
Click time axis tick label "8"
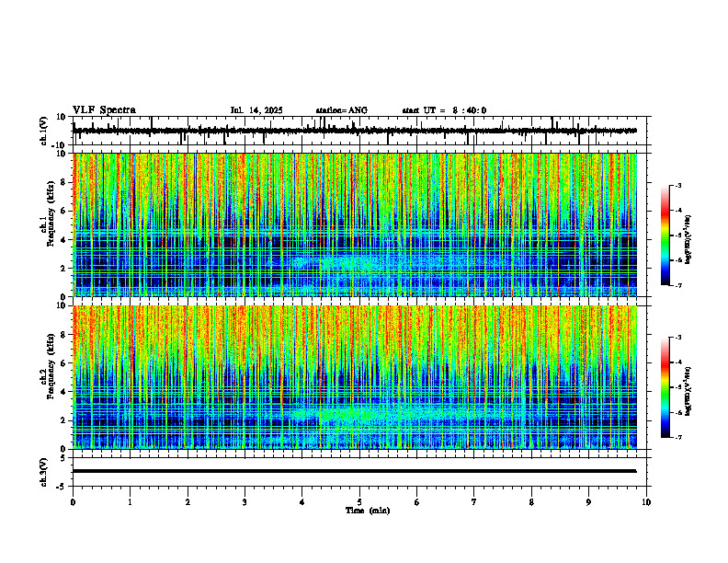click(x=531, y=502)
